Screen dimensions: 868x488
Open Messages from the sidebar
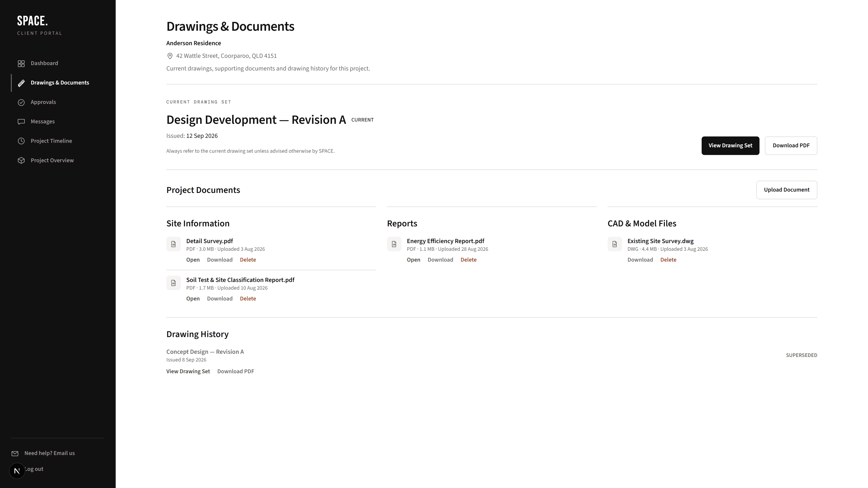point(42,122)
